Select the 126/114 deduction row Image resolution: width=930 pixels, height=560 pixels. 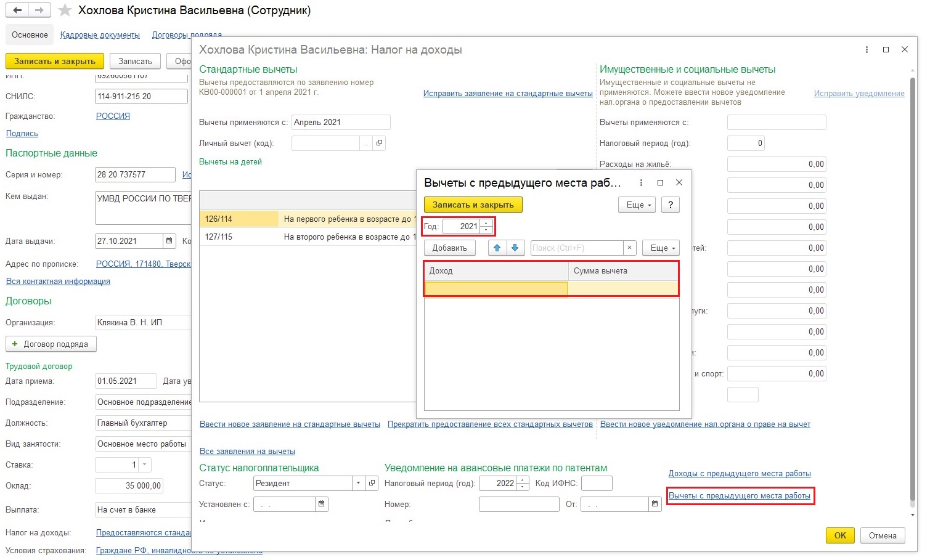coord(308,219)
